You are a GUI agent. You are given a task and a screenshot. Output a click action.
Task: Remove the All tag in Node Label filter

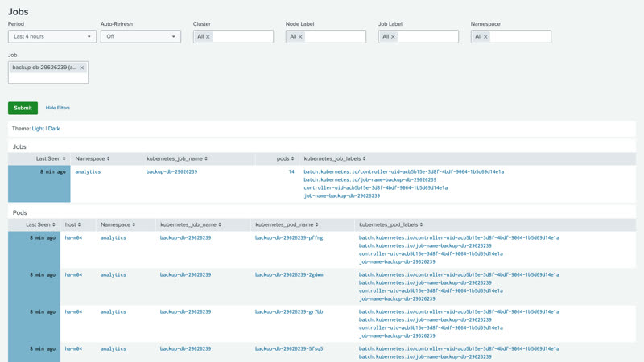(x=300, y=37)
